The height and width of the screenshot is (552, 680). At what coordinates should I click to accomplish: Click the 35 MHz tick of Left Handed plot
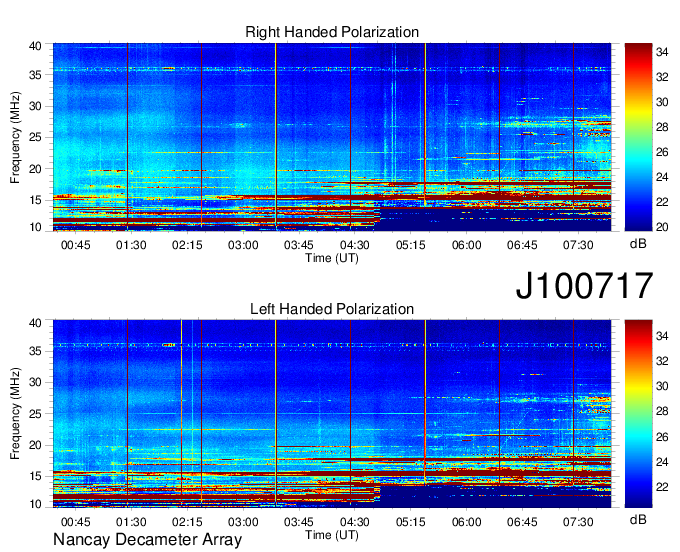(x=35, y=351)
